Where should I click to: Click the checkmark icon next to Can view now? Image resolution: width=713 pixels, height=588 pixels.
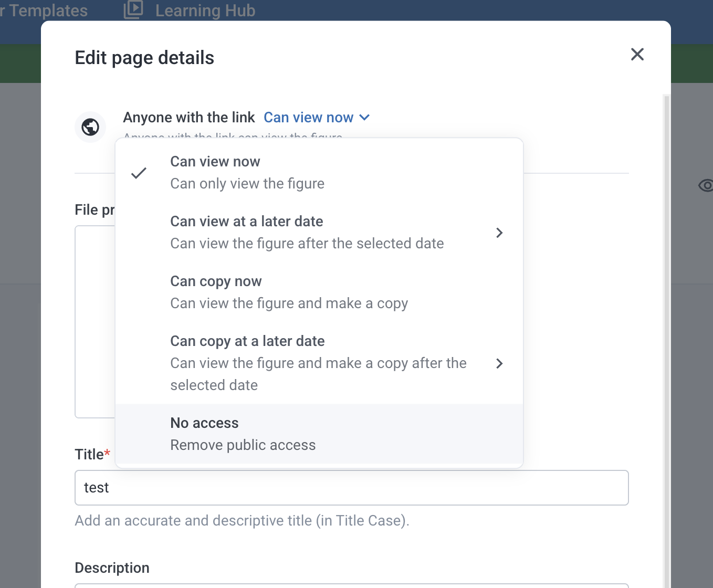point(139,173)
